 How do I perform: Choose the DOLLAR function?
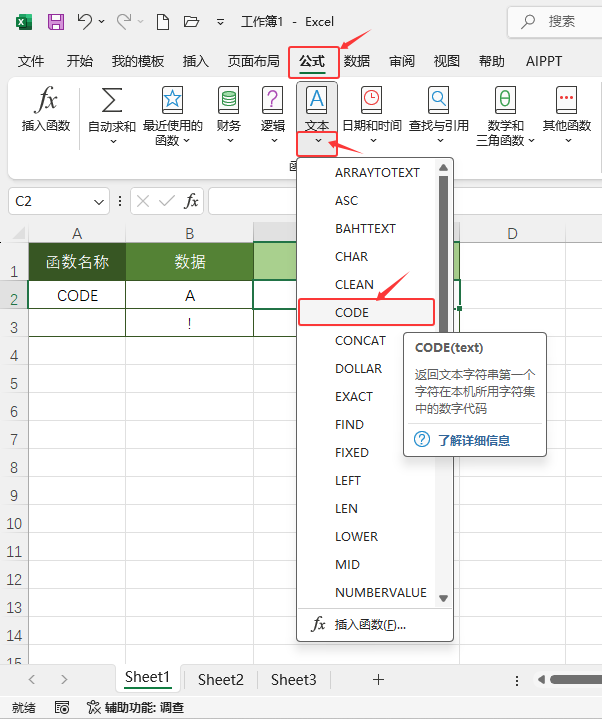359,368
